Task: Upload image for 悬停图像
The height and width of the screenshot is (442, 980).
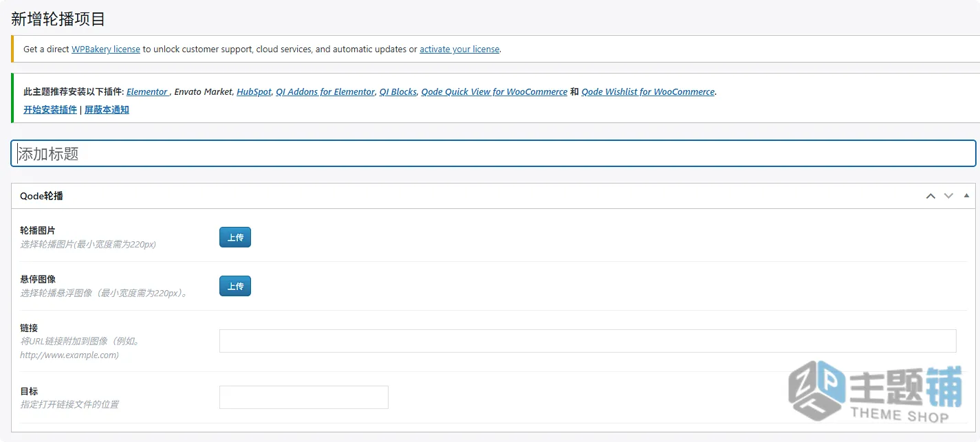Action: click(235, 286)
